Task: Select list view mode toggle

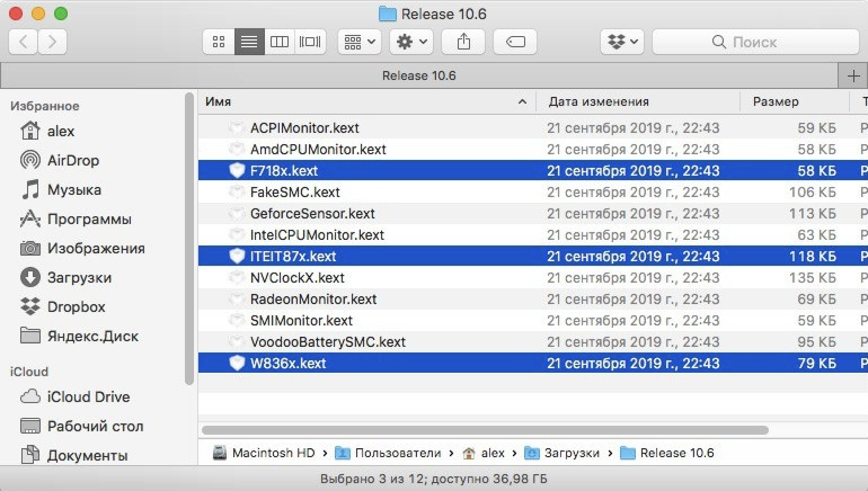Action: [249, 42]
